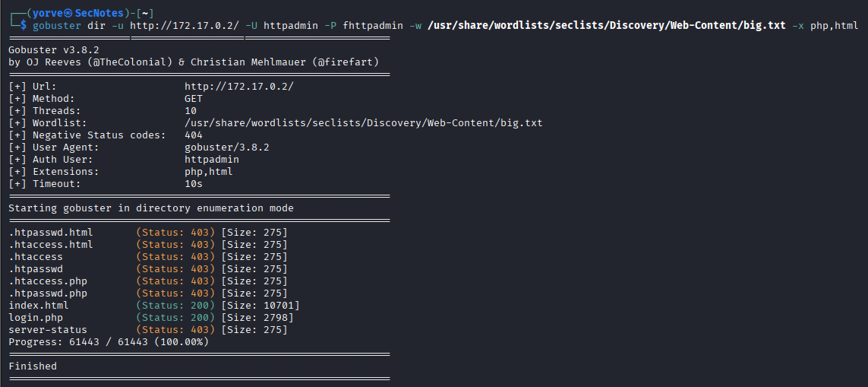Click the target URL in the gobuster command
Screen dimensions: 868x387
pyautogui.click(x=185, y=26)
